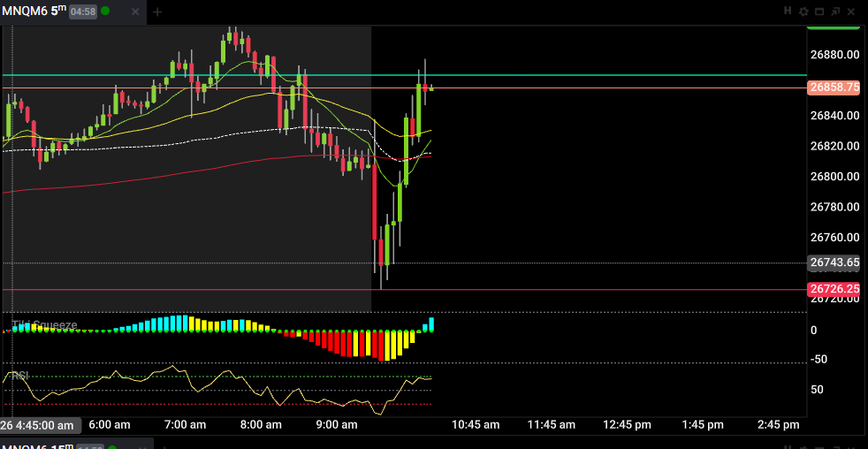Click the 26820.00 price axis label
The height and width of the screenshot is (449, 868).
[834, 146]
